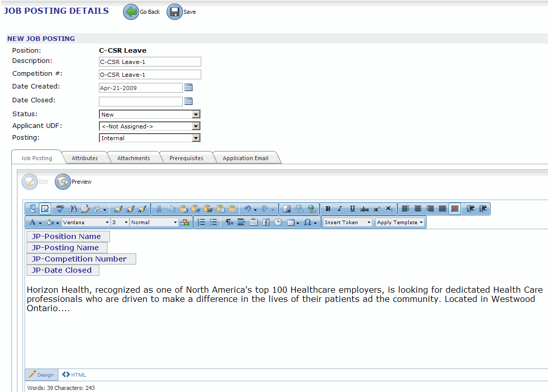Run spell check in editor toolbar

(60, 209)
